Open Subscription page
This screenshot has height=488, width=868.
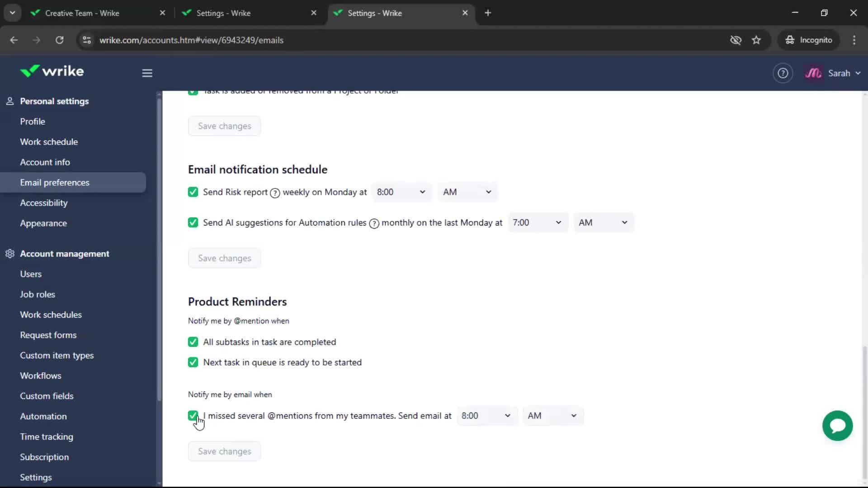click(x=44, y=457)
